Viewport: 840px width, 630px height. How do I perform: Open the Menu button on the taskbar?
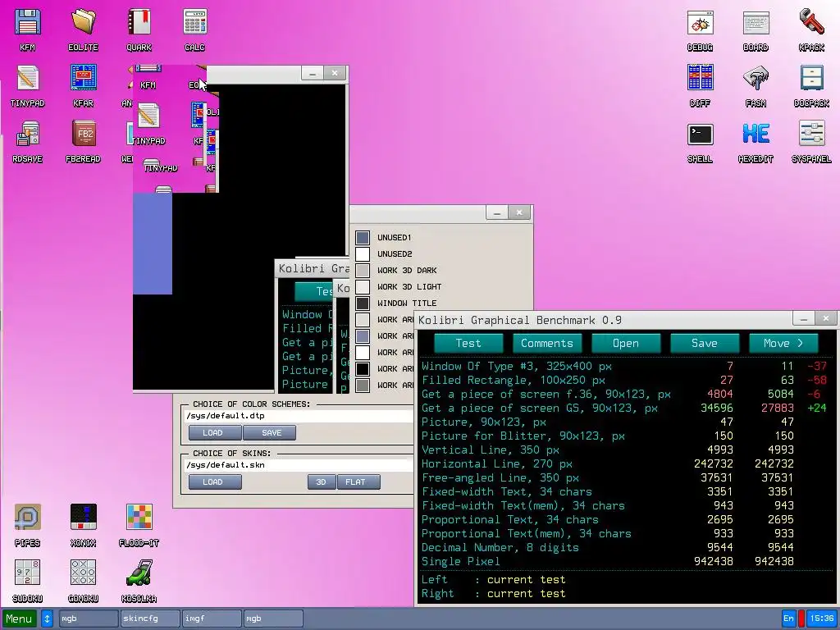[20, 619]
